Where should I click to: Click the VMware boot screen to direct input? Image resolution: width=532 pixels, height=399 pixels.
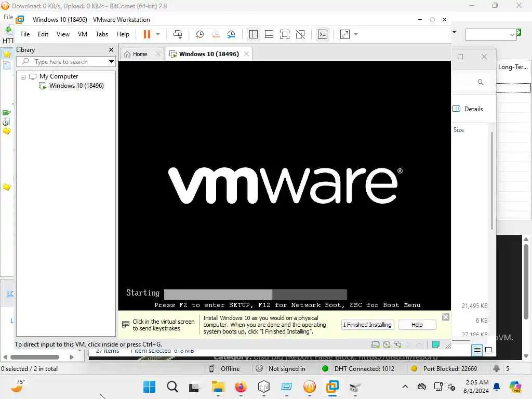(284, 185)
